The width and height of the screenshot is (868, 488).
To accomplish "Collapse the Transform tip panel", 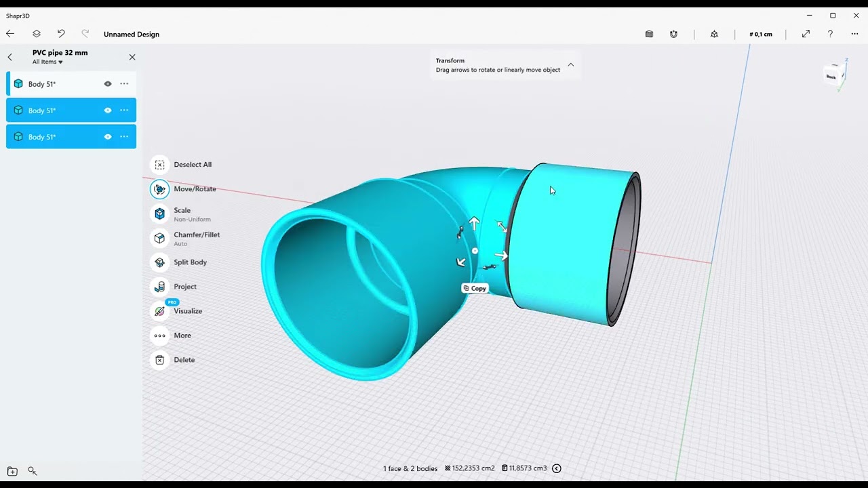I will click(x=570, y=64).
